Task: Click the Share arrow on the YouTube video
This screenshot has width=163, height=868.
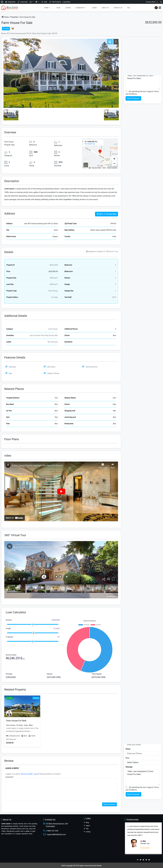Action: 113,465
